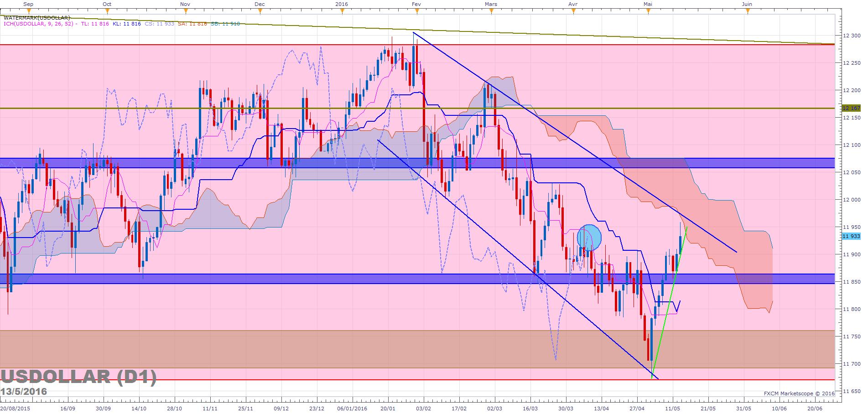Click the KL: 11 816 legend value
Viewport: 868px width, 414px height.
(127, 24)
